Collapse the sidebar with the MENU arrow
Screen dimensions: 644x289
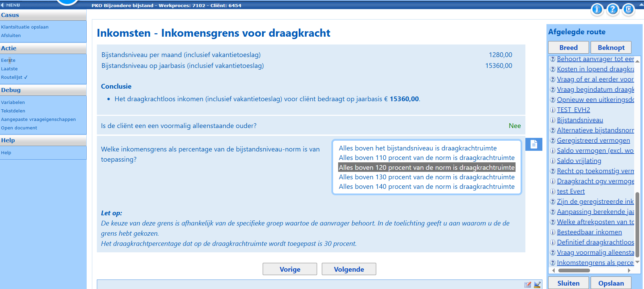[2, 5]
